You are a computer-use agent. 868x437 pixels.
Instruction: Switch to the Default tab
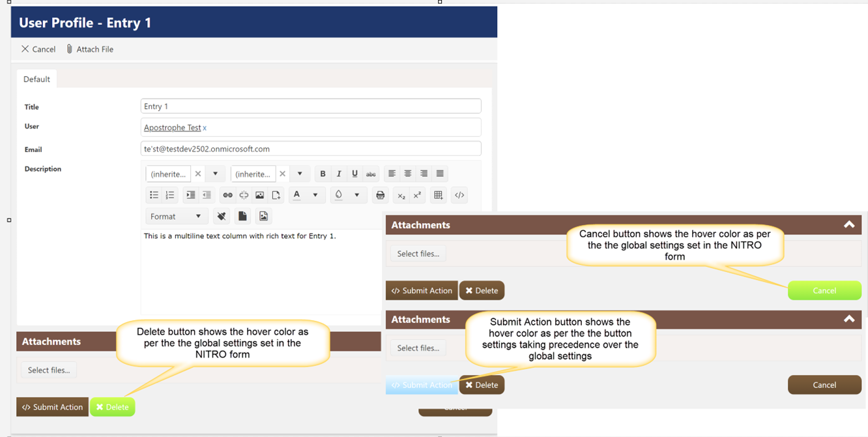36,79
